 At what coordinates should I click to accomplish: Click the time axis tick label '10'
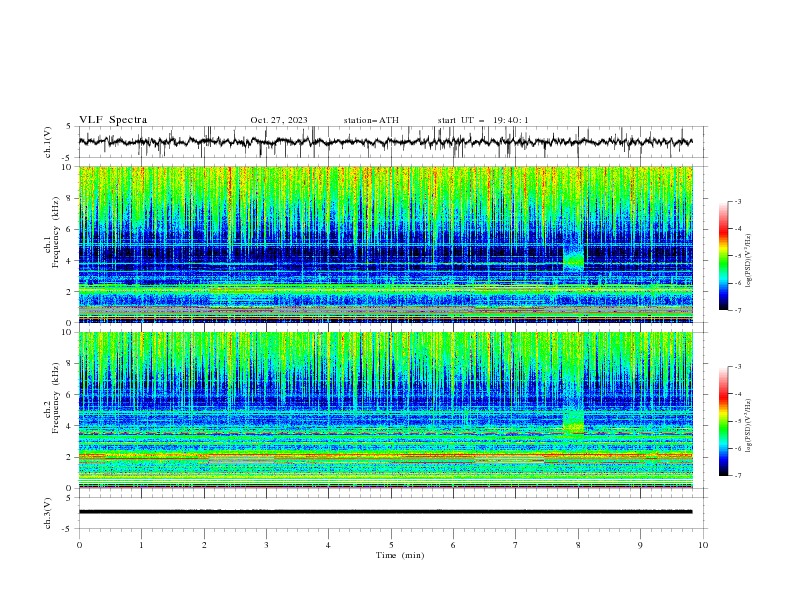[x=703, y=545]
